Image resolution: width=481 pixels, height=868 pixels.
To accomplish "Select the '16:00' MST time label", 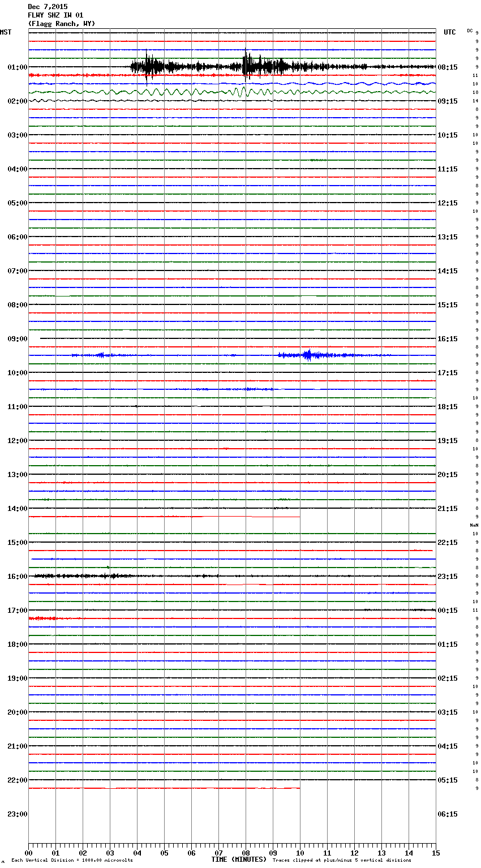I will 17,577.
